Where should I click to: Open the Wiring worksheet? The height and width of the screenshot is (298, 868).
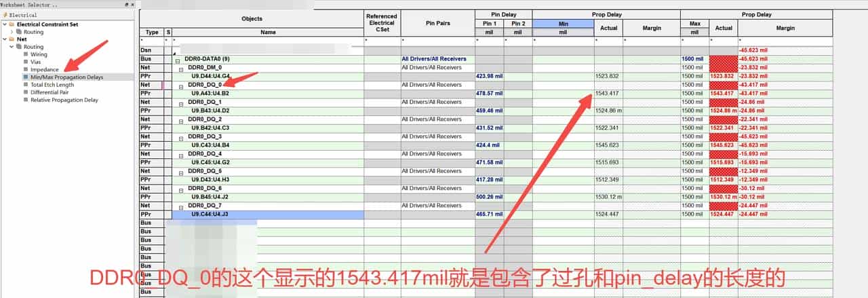tap(39, 54)
